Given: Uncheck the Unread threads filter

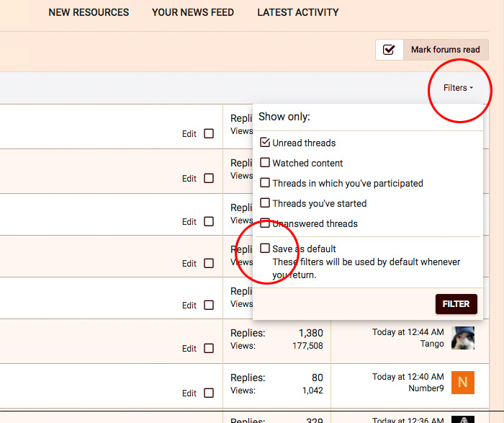Looking at the screenshot, I should [265, 143].
